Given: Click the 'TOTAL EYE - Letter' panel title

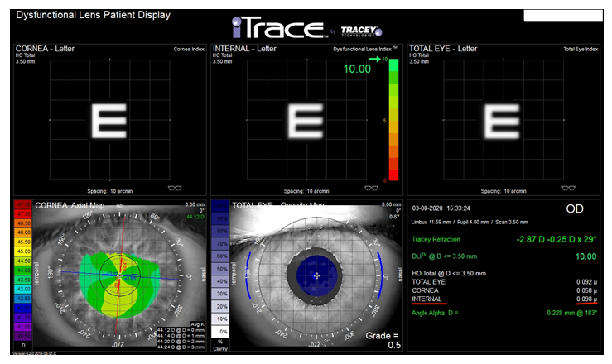Looking at the screenshot, I should [x=443, y=49].
